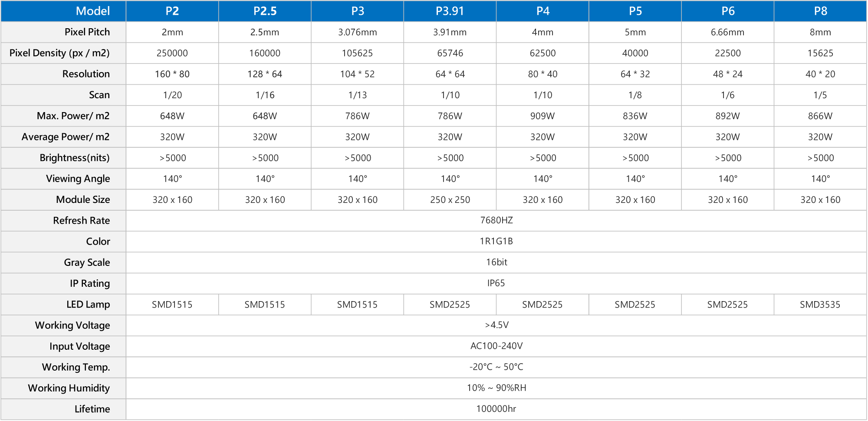Select the 1/13 scan value cell
The image size is (868, 421).
357,95
